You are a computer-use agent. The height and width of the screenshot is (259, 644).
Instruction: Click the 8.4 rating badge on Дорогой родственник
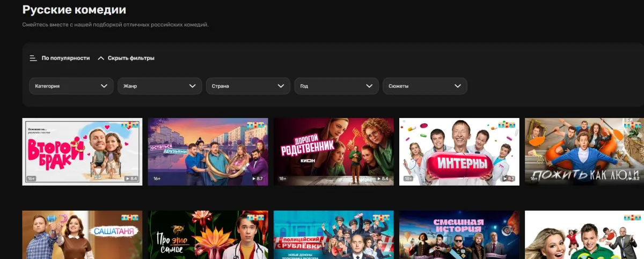point(382,179)
